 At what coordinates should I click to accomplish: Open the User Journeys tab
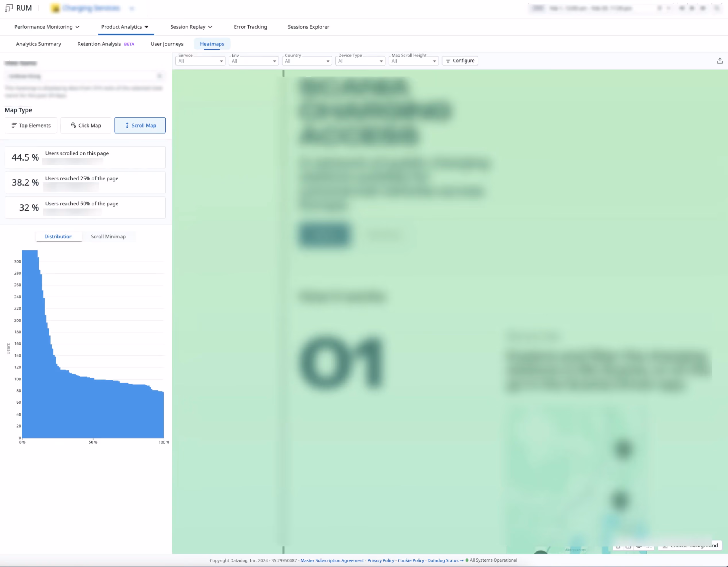[167, 44]
